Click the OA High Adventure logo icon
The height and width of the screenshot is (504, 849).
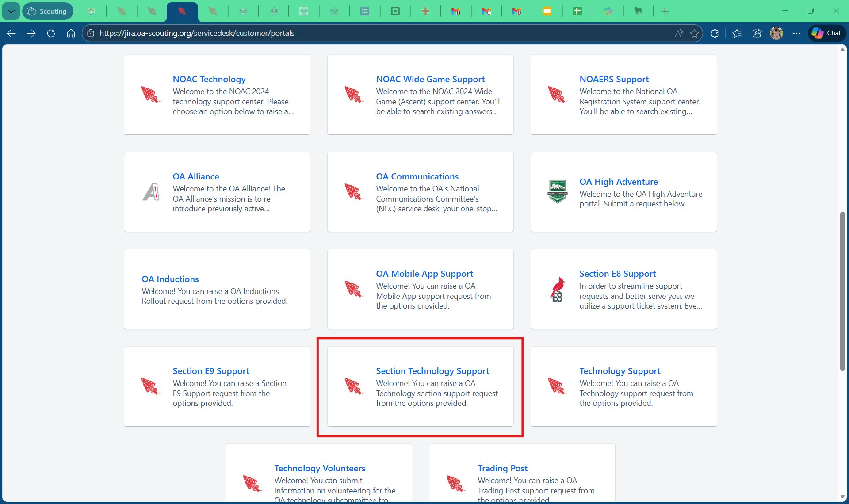tap(557, 192)
